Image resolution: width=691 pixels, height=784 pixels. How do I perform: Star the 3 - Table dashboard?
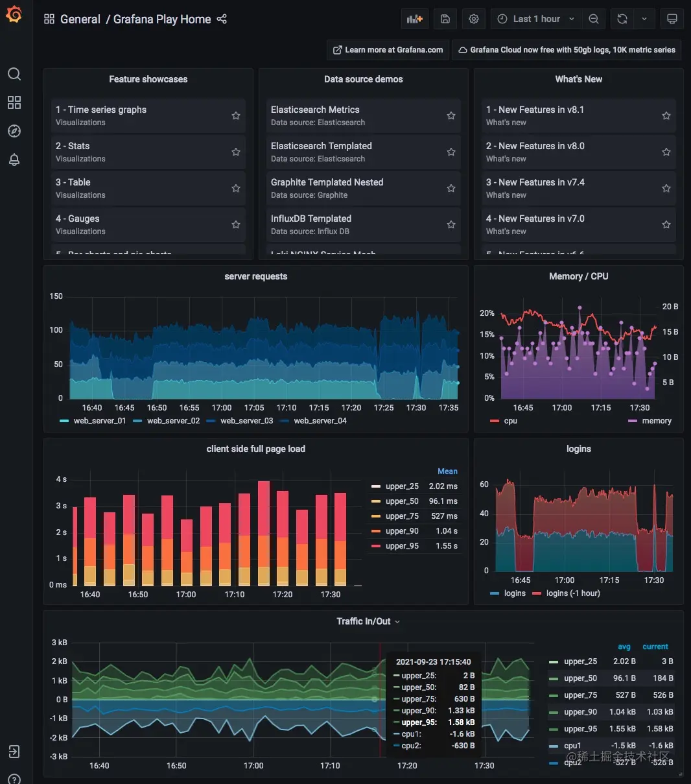(x=236, y=188)
